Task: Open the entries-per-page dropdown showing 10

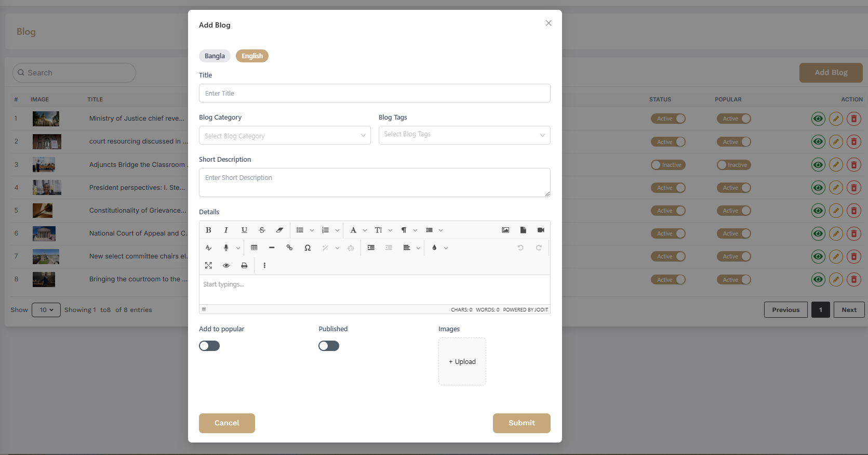Action: tap(46, 310)
